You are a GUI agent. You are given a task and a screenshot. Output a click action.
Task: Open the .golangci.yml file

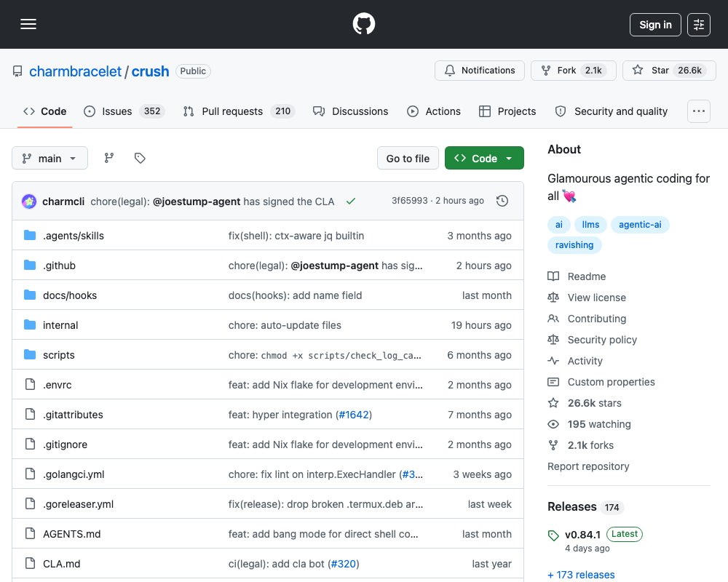[x=74, y=474]
